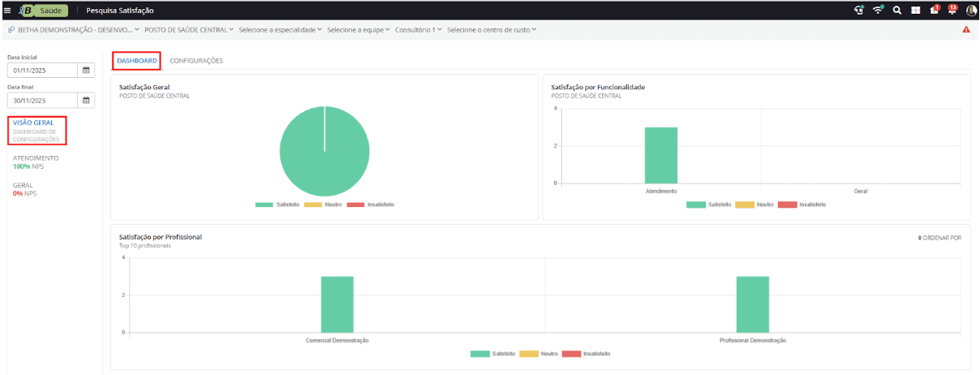
Task: Expand the POSTO DE SAÚDE CENTRAL dropdown
Action: [x=189, y=30]
